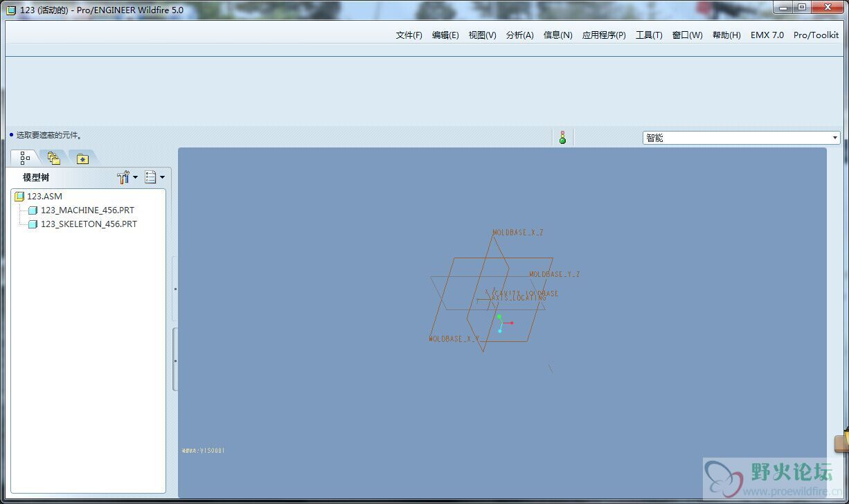This screenshot has width=849, height=504.
Task: Open the Pro/Toolkit menu
Action: pos(816,35)
